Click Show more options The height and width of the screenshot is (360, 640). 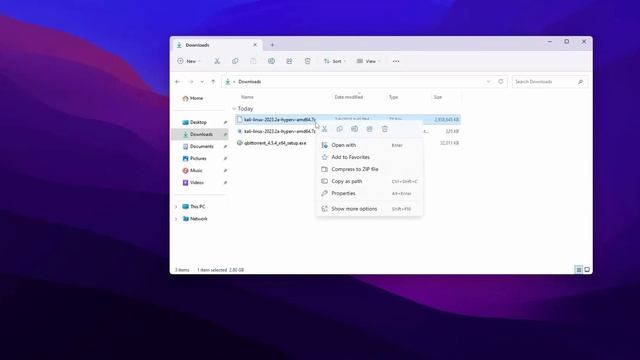click(369, 209)
